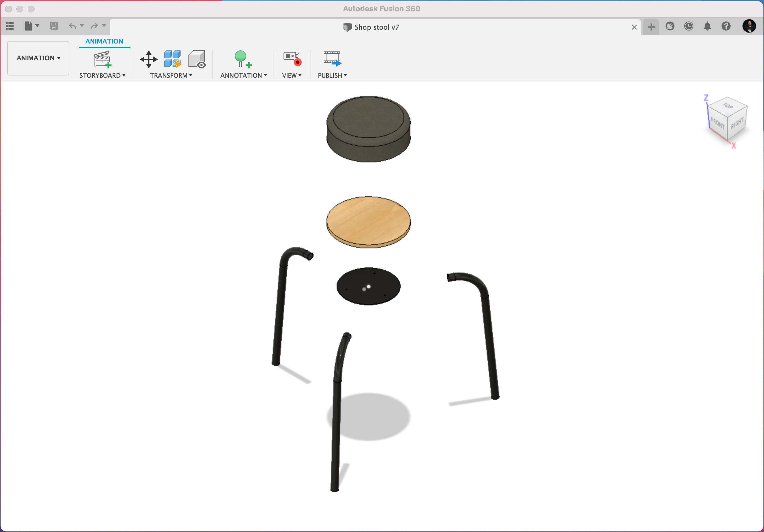This screenshot has height=532, width=764.
Task: Undo the last action
Action: pyautogui.click(x=72, y=26)
